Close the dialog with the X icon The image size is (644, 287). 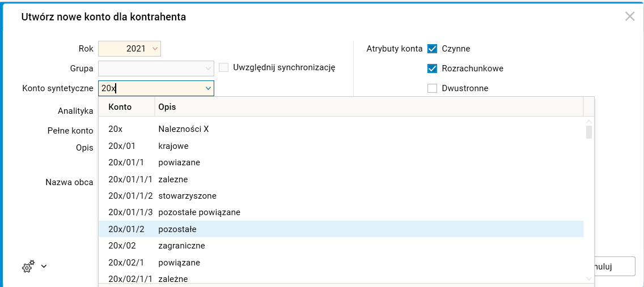tap(629, 16)
